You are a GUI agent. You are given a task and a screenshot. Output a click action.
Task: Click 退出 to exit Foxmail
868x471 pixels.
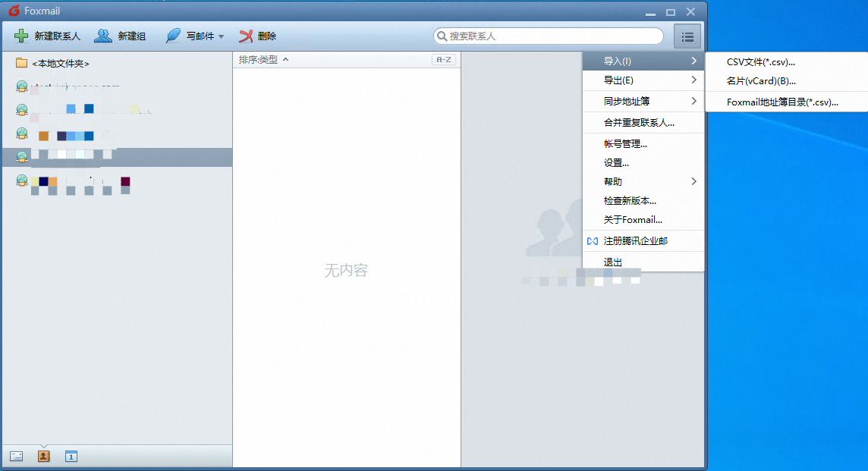[643, 262]
